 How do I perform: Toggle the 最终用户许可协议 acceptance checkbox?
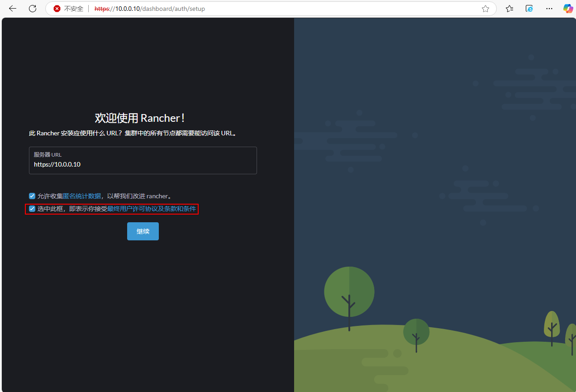(x=32, y=209)
